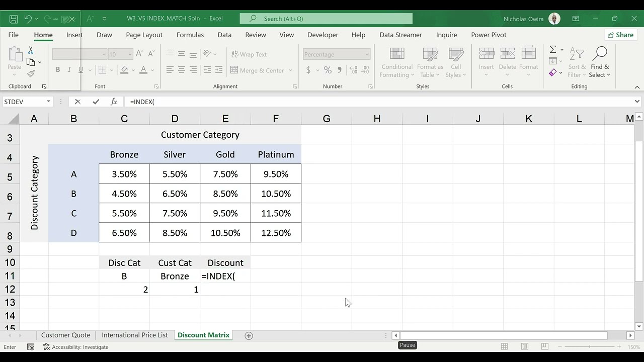The width and height of the screenshot is (644, 362).
Task: Toggle Underline formatting
Action: [x=80, y=70]
